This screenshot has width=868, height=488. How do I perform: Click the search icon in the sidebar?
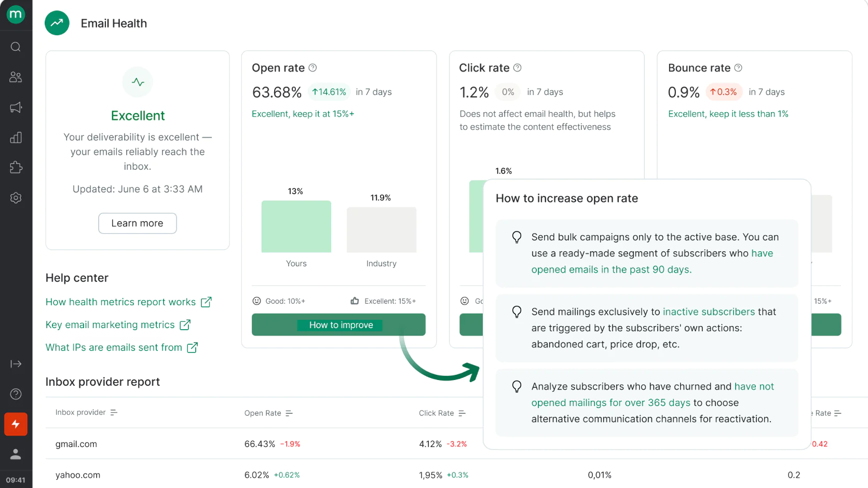pyautogui.click(x=16, y=47)
